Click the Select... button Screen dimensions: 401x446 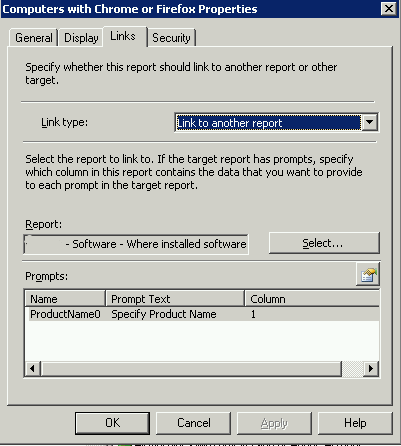tap(324, 243)
